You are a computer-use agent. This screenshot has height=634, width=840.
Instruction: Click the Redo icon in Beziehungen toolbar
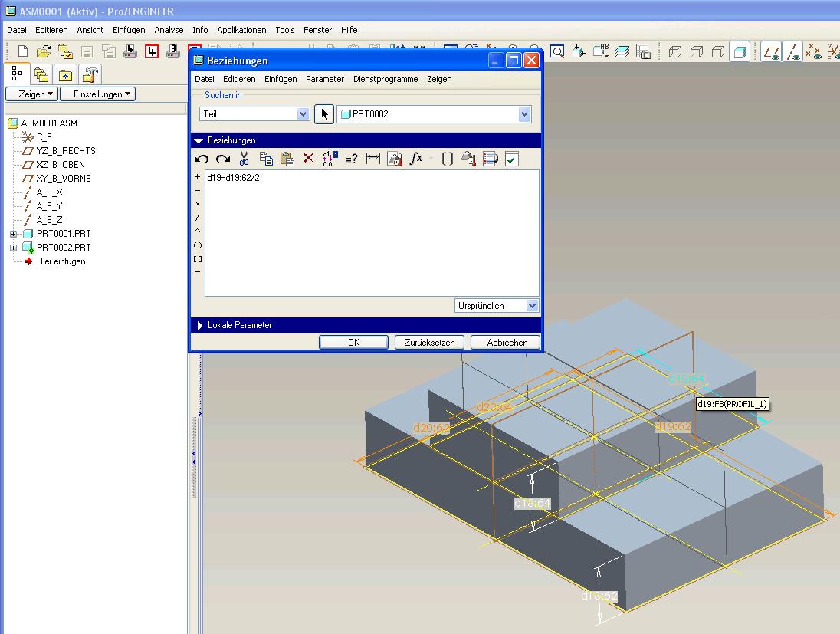[223, 159]
